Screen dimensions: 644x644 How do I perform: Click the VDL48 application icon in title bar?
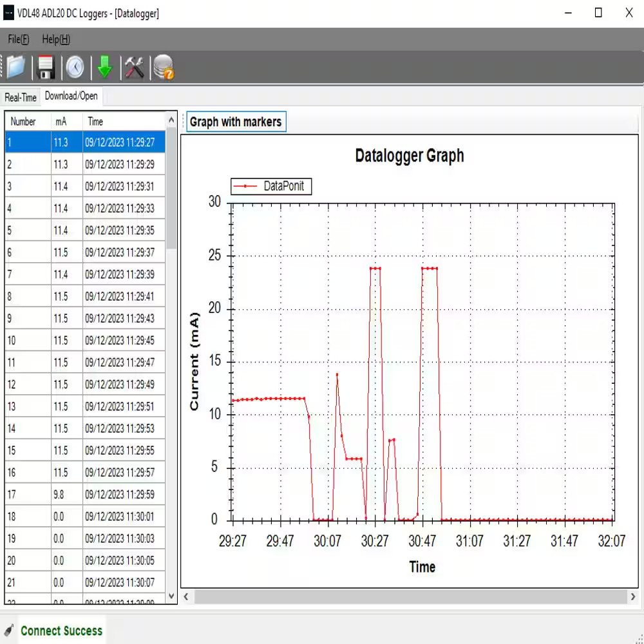[8, 13]
